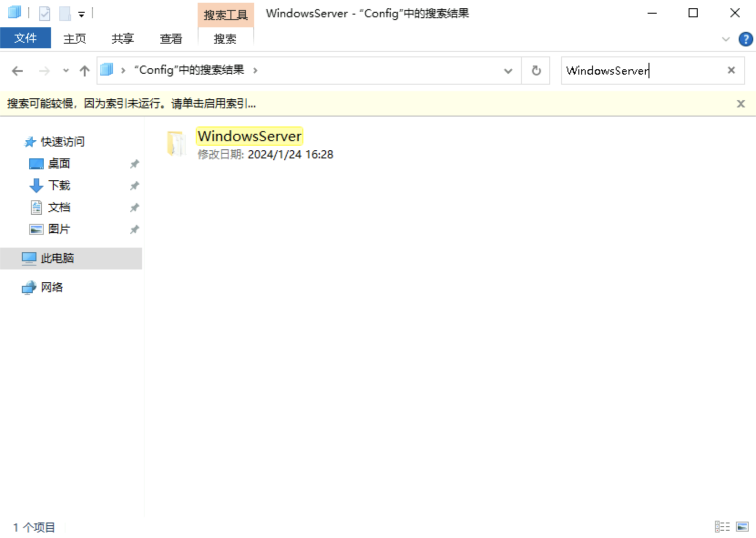The height and width of the screenshot is (538, 756).
Task: Open the 搜索 ribbon tab
Action: coord(225,39)
